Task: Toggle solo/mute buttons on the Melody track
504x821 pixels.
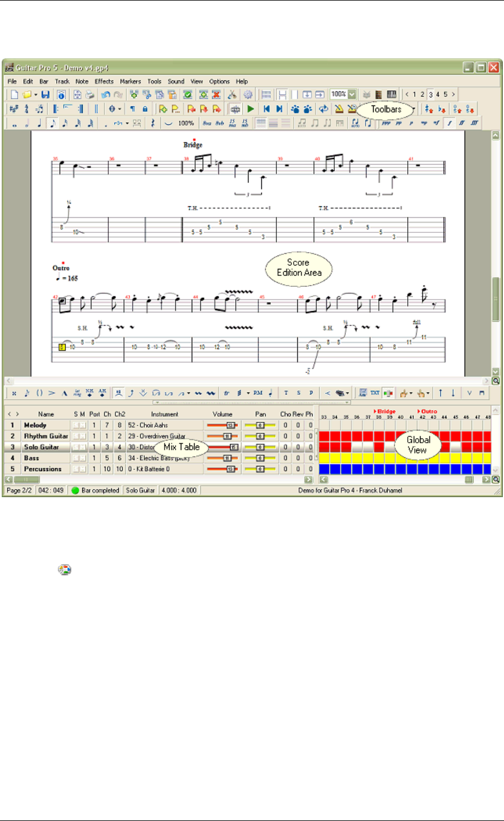Action: [x=79, y=425]
